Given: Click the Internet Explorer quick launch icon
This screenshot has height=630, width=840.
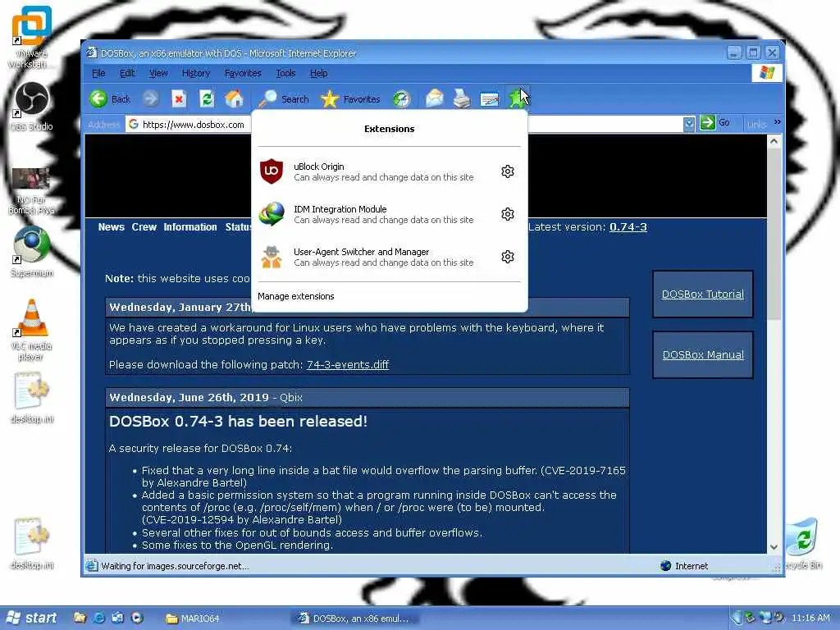Looking at the screenshot, I should click(x=98, y=618).
